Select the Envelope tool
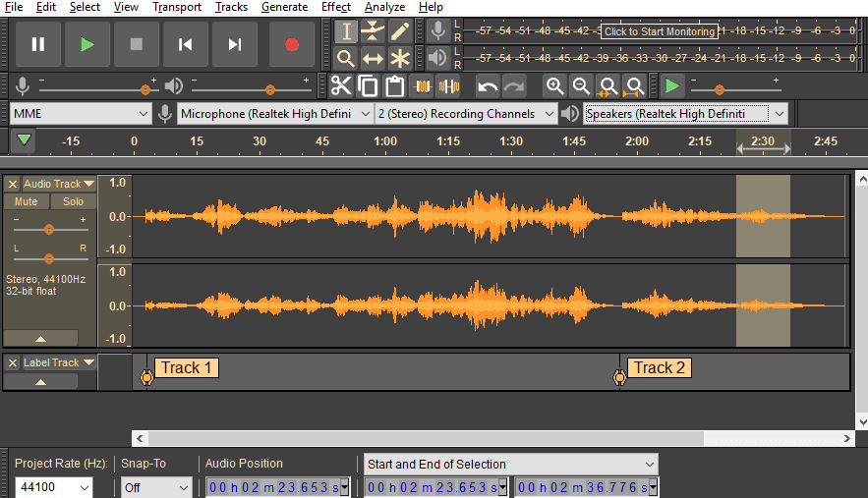 click(x=373, y=31)
